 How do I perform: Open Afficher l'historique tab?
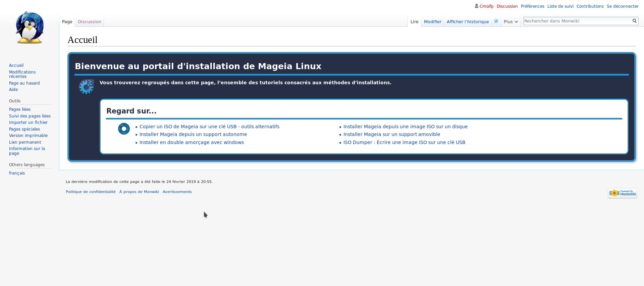(x=468, y=21)
